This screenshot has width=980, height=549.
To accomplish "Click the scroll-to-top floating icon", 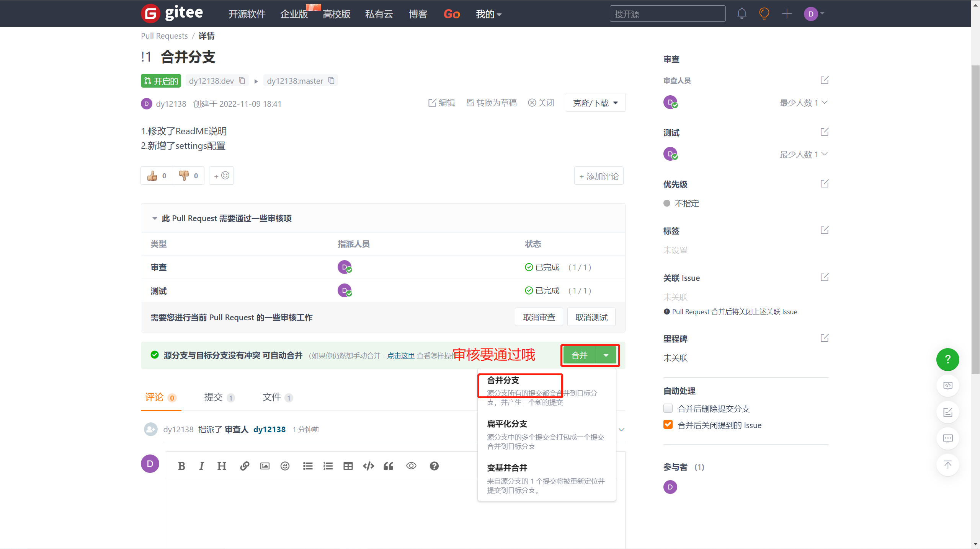I will (947, 465).
